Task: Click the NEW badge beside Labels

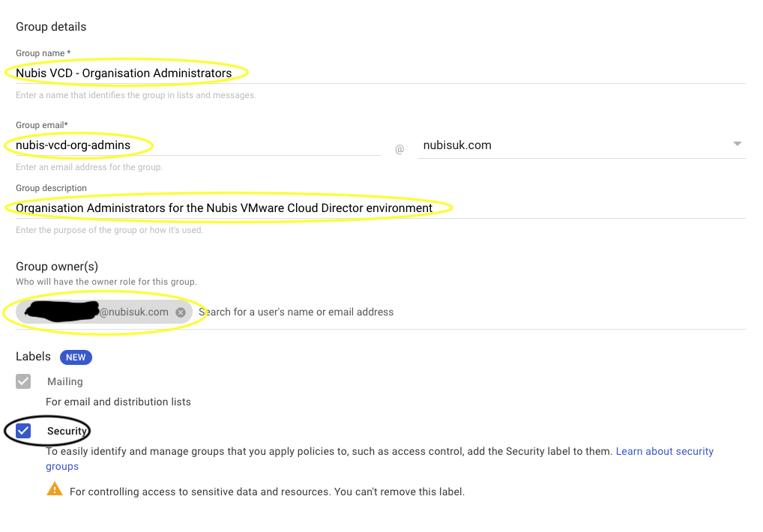Action: click(x=76, y=357)
